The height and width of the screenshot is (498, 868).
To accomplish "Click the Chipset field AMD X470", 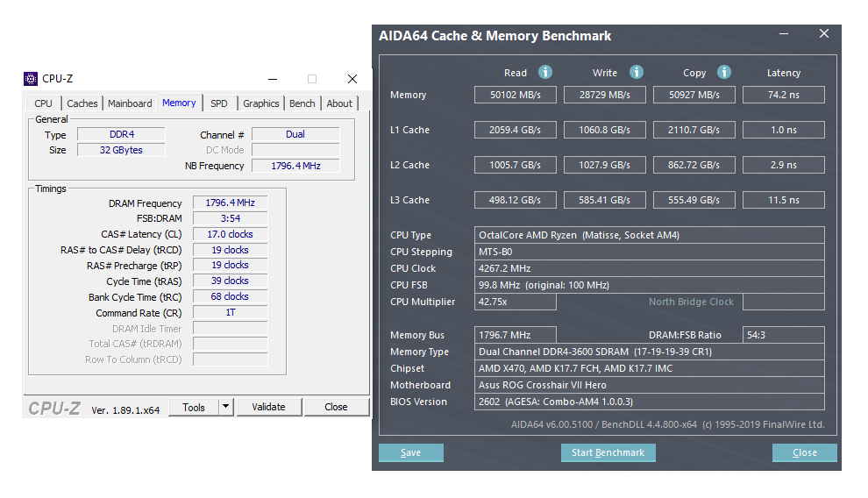I will (x=650, y=368).
